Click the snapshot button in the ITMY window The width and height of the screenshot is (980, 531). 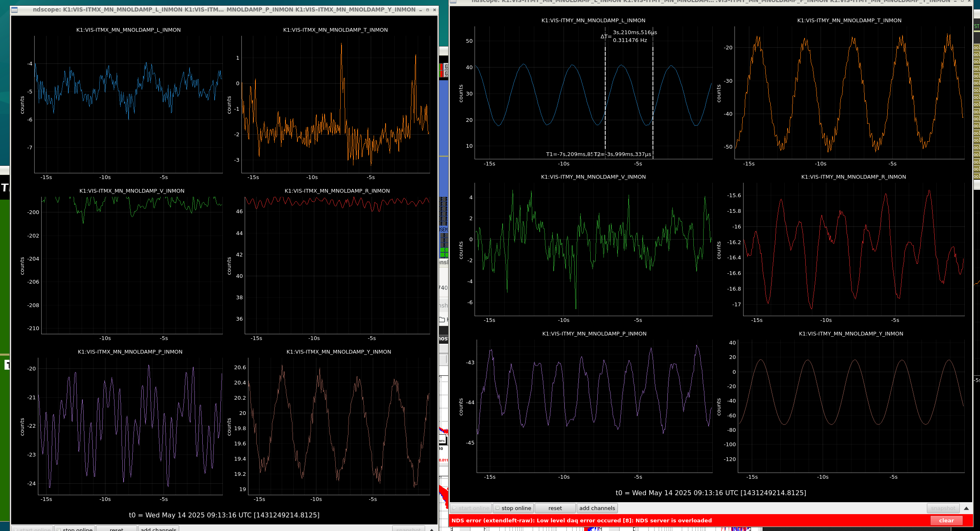click(x=943, y=508)
